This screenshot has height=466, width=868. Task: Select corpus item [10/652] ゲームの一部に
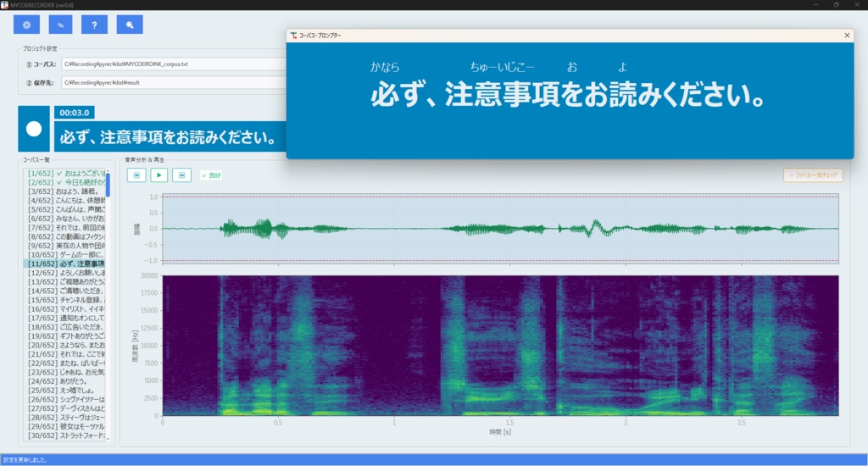(64, 254)
